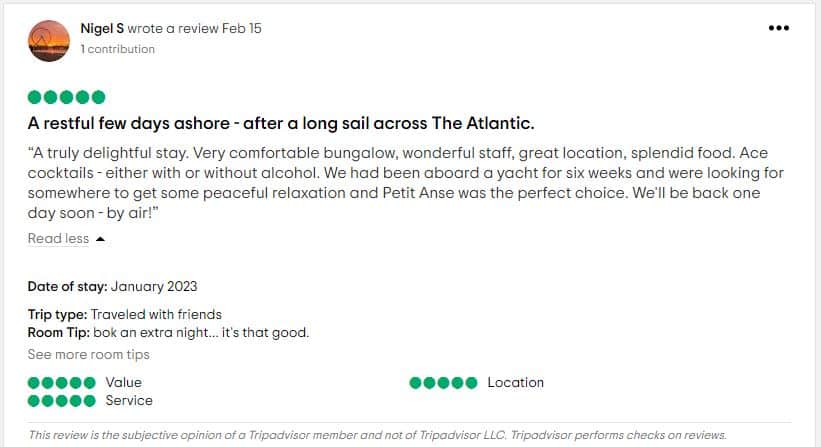Viewport: 821px width, 447px height.
Task: Click the Value label text
Action: [x=124, y=383]
